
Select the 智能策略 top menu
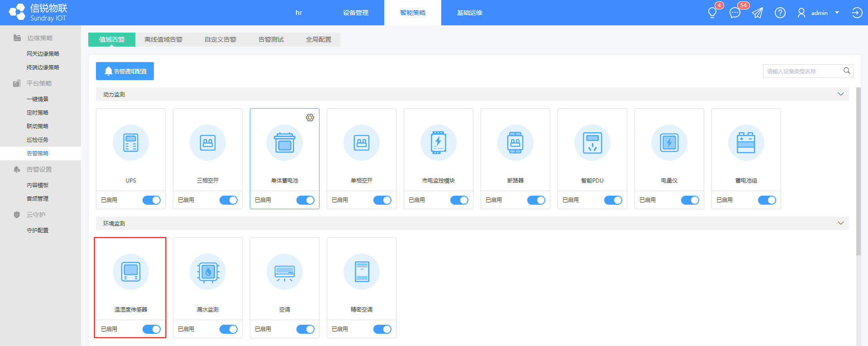pos(413,13)
